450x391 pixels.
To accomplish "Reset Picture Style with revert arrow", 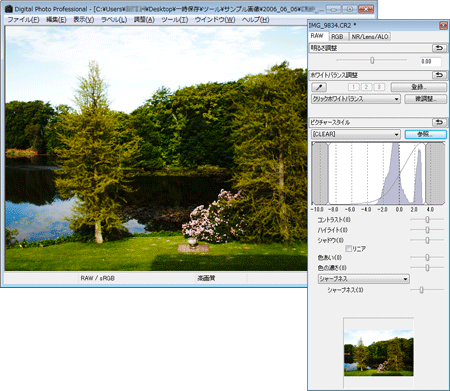I will click(439, 122).
